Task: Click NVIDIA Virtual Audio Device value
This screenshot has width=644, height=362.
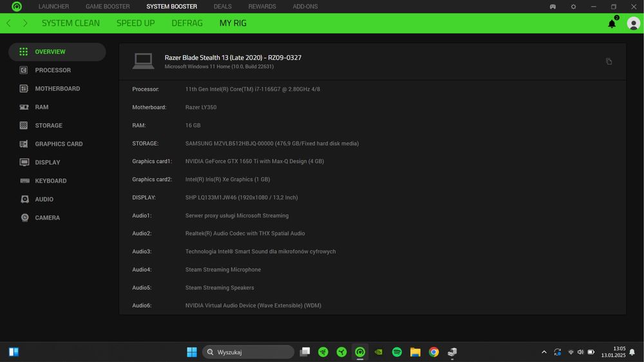Action: point(253,306)
